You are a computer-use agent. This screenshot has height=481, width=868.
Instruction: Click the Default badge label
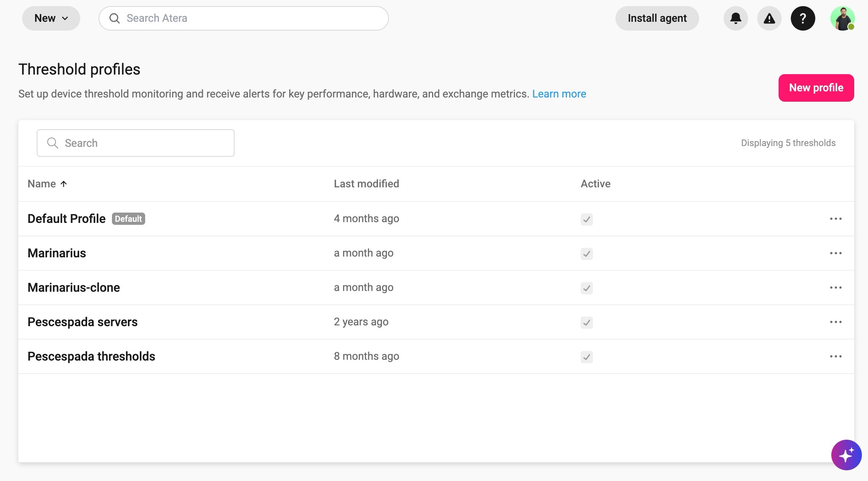128,219
